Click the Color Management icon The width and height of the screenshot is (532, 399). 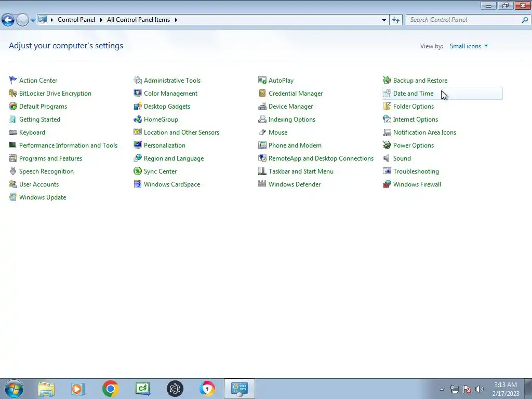coord(137,93)
